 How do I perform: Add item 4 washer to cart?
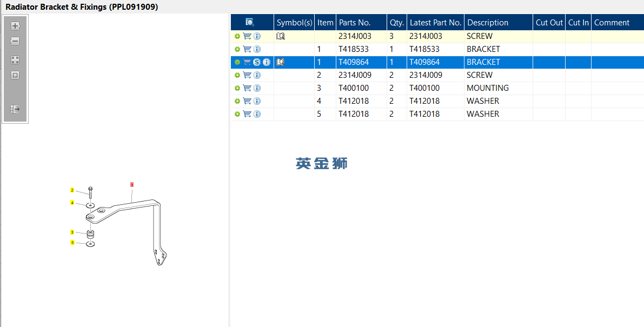click(247, 101)
